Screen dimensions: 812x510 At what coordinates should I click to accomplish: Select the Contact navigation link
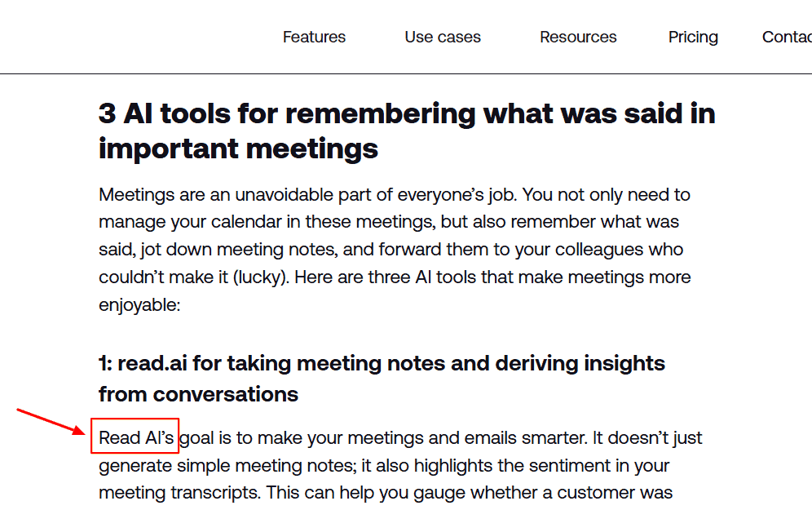click(787, 38)
